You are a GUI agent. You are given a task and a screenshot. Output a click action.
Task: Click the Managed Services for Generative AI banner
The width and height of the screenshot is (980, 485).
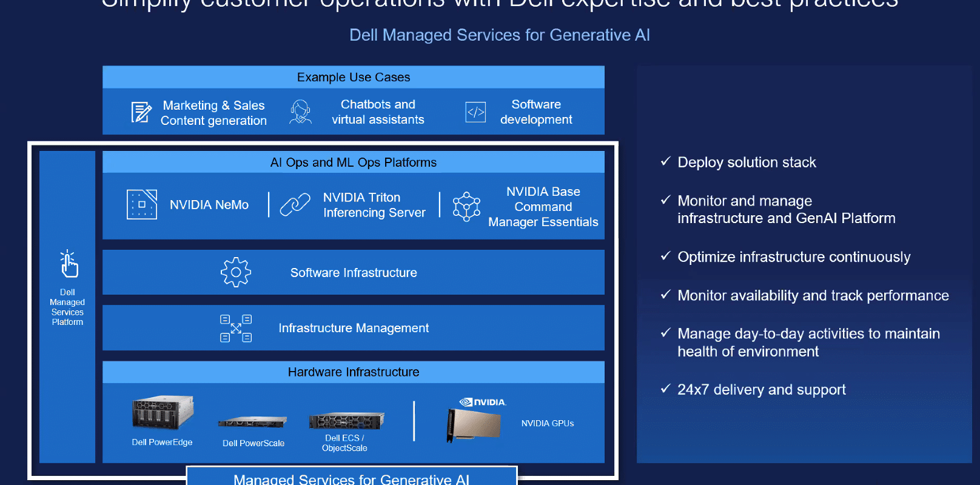coord(352,476)
